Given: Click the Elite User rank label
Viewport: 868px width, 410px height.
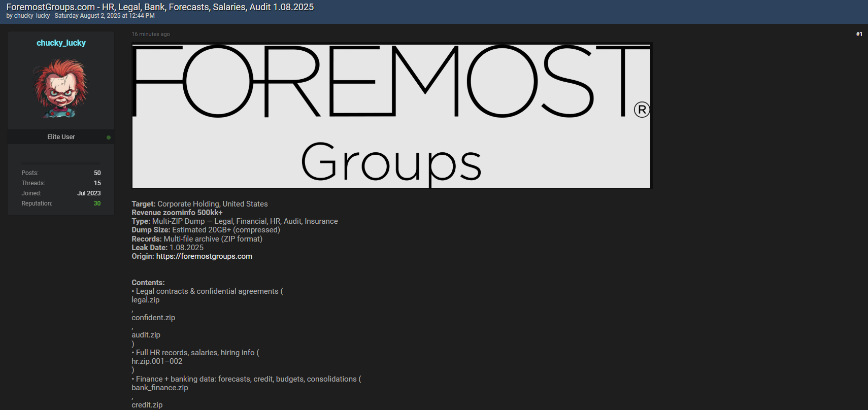Looking at the screenshot, I should click(x=61, y=137).
